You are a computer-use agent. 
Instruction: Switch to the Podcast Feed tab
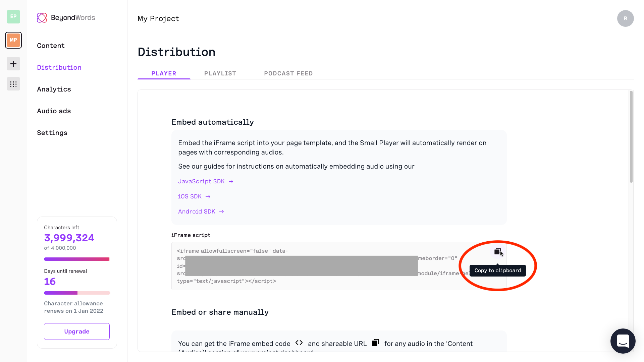pyautogui.click(x=288, y=73)
